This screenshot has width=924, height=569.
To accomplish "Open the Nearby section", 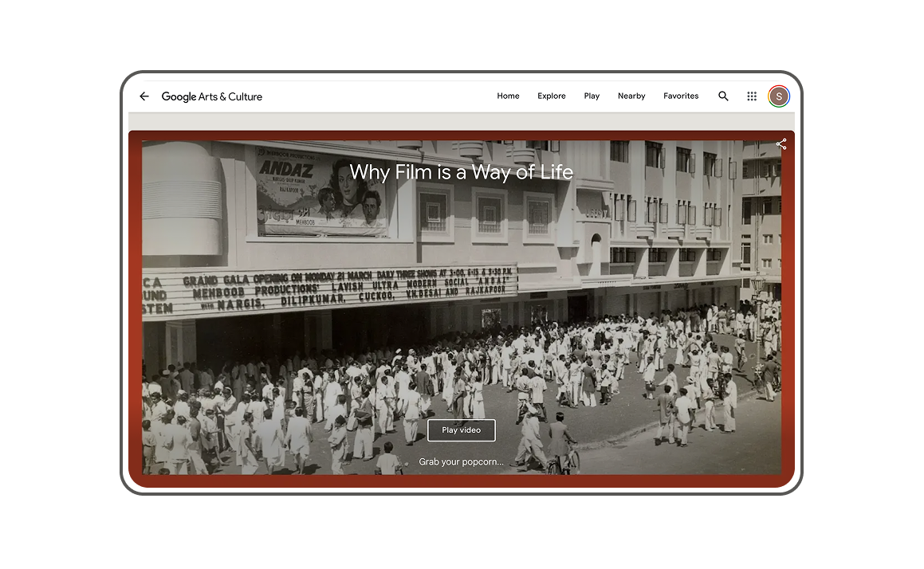I will pyautogui.click(x=631, y=96).
